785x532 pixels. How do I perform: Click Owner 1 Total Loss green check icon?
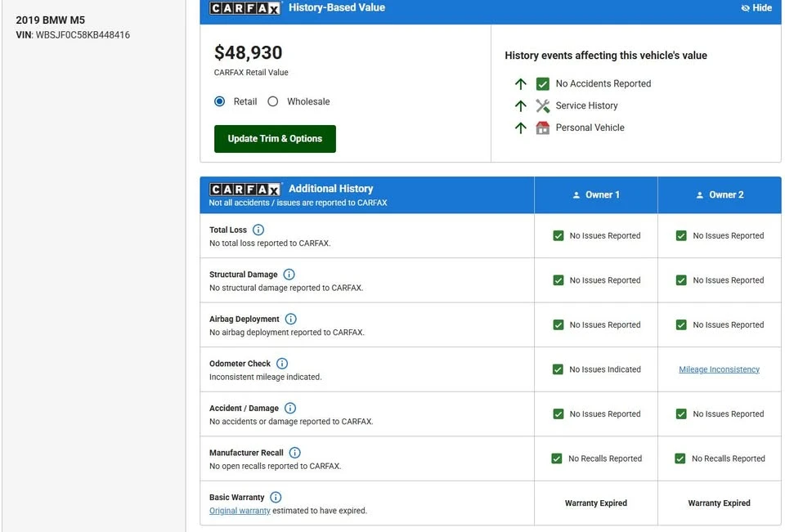tap(558, 235)
